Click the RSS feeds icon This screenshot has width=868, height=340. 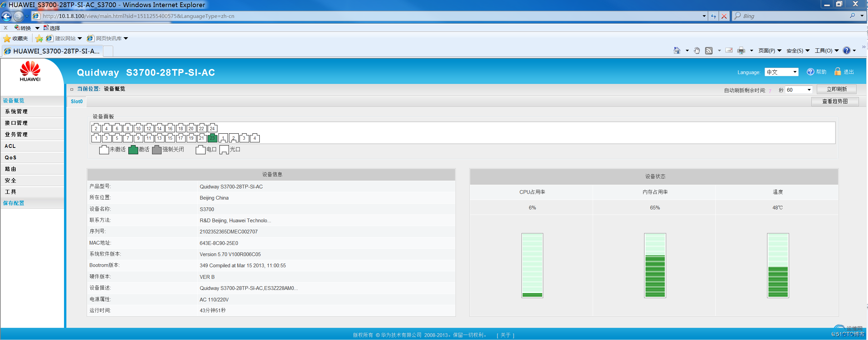point(709,50)
